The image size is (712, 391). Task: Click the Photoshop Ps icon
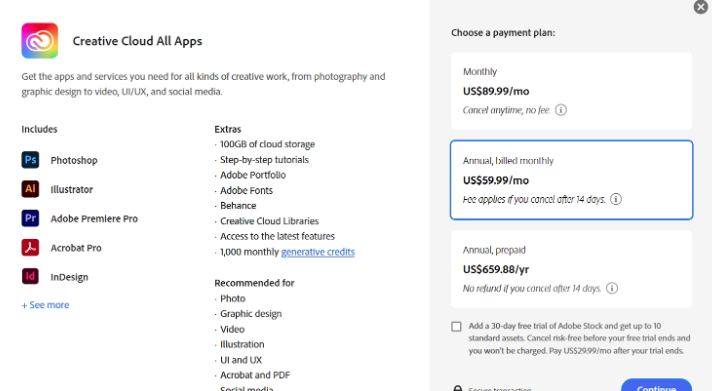(30, 160)
